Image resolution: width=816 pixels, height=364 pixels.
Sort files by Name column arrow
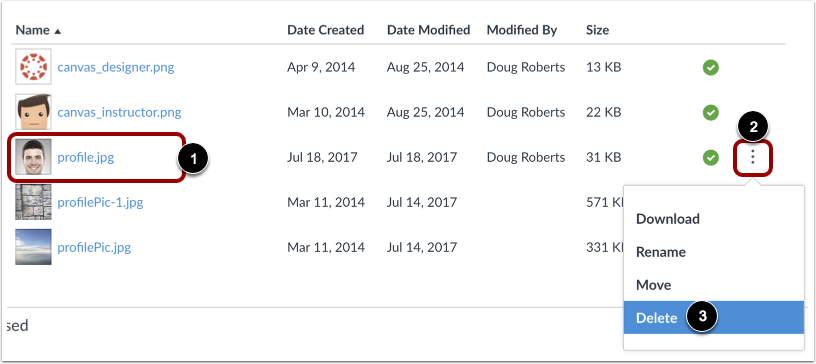tap(57, 31)
